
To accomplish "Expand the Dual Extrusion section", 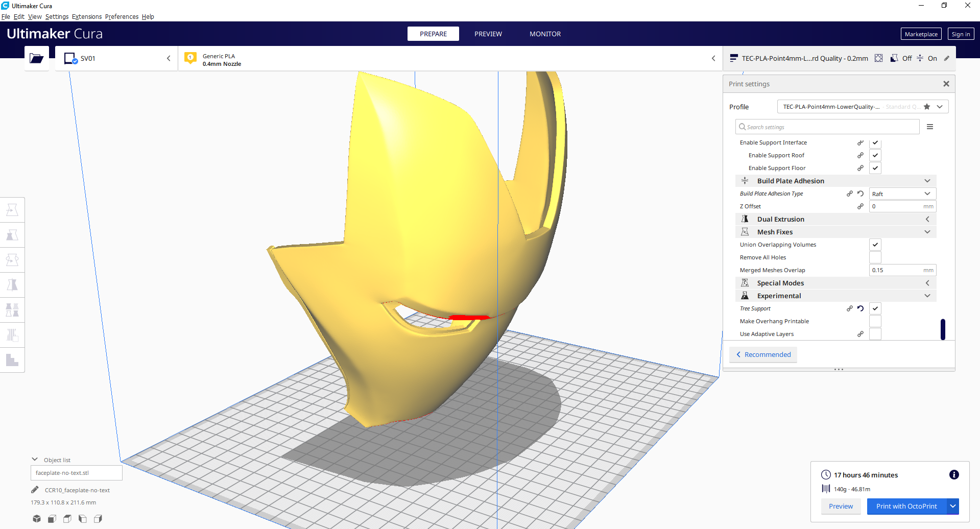I will [x=836, y=219].
